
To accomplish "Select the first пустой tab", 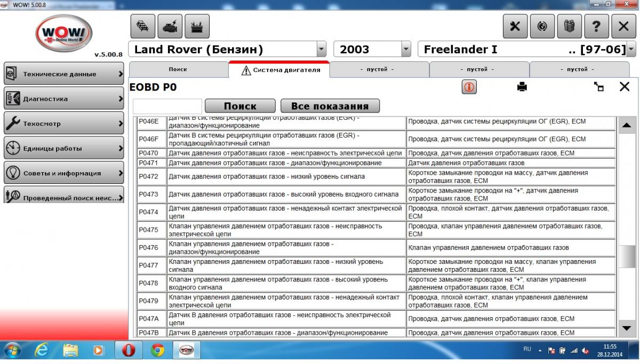I will tap(379, 69).
